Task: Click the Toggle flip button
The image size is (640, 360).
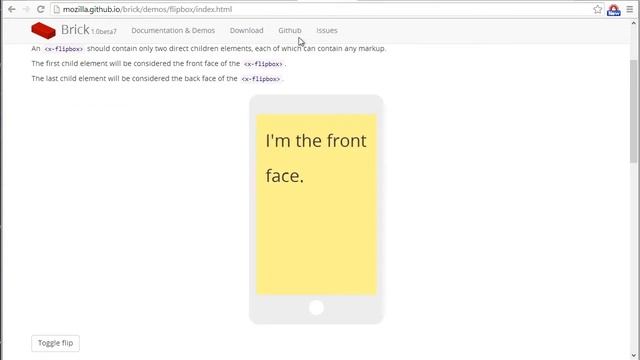Action: pyautogui.click(x=56, y=343)
